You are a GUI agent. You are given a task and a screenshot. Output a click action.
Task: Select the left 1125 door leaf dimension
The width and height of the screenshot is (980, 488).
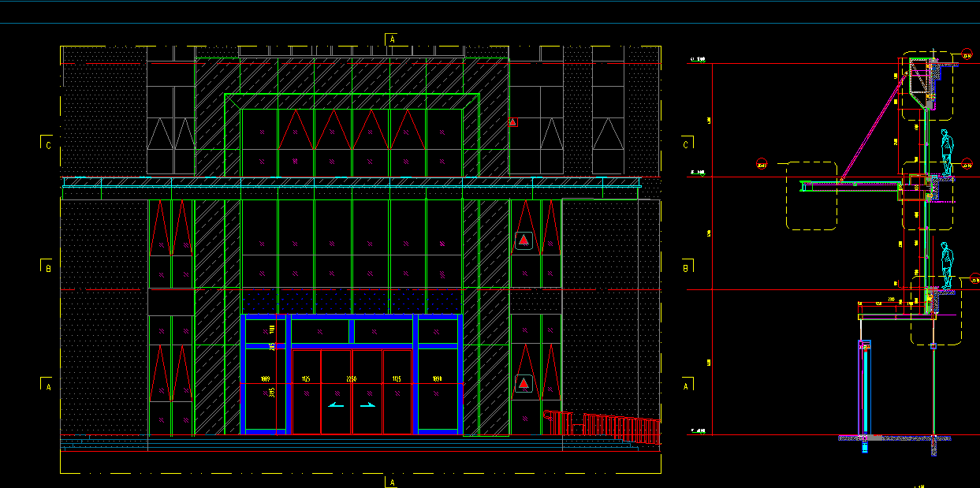306,379
